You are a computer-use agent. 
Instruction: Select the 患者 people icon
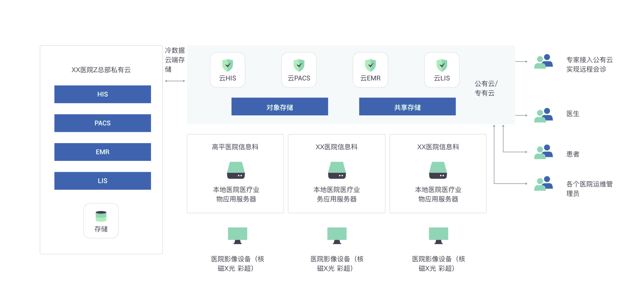pos(543,152)
